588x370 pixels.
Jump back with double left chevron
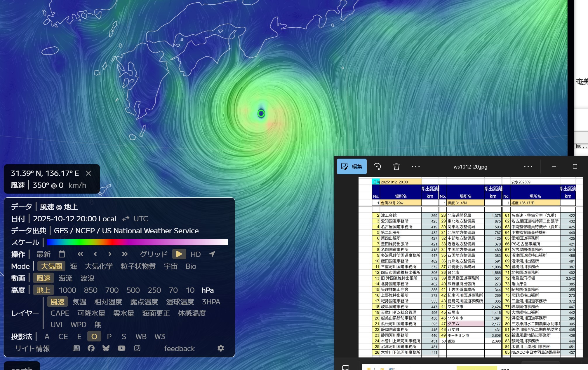(80, 254)
